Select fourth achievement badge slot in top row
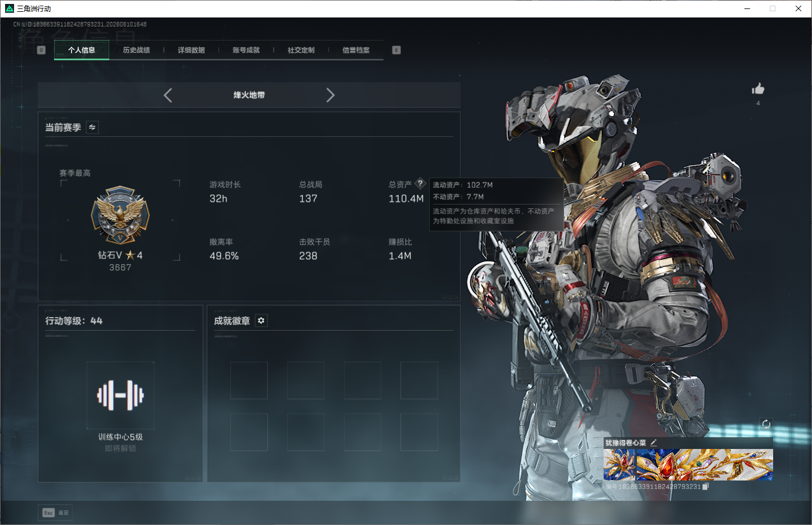Screen dimensions: 812x525 [419, 381]
